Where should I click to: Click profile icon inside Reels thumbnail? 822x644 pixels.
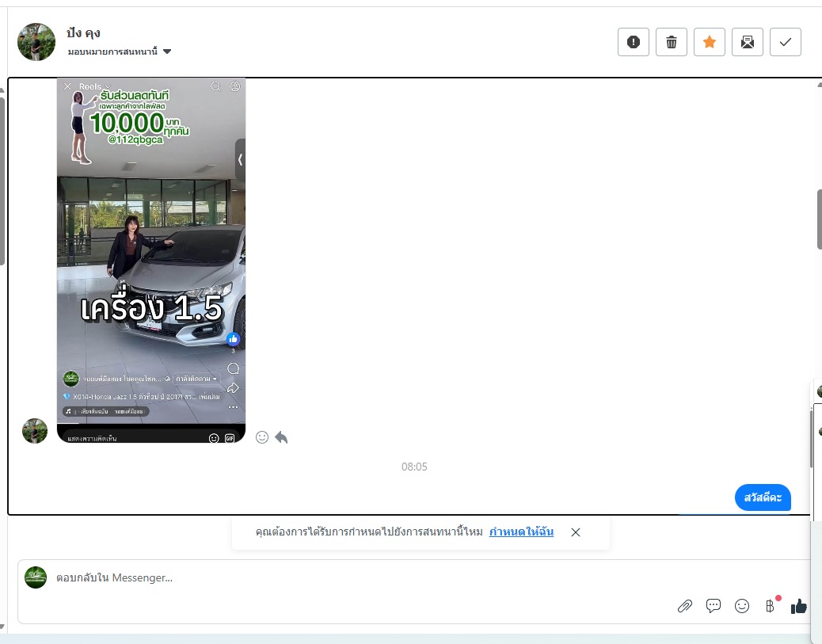235,86
